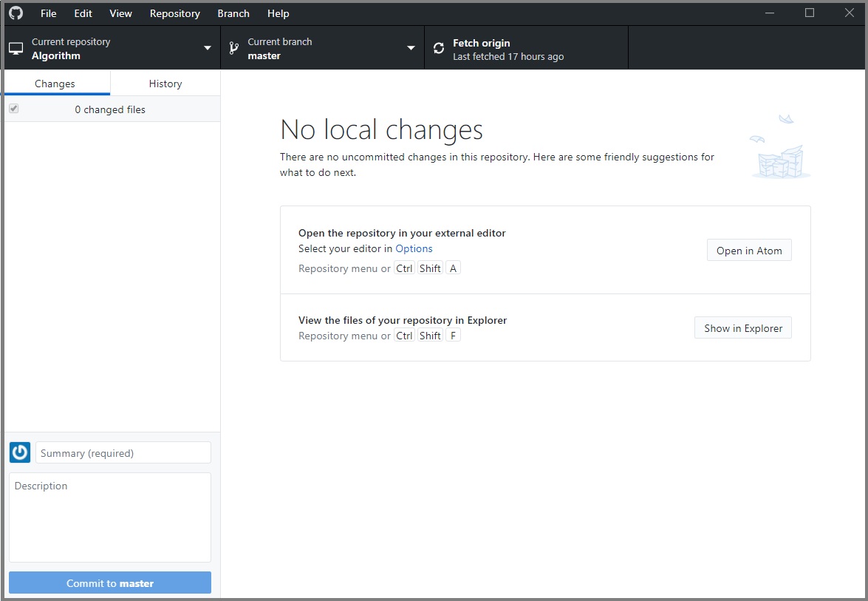Click the 'A' shortcut key badge

(453, 268)
